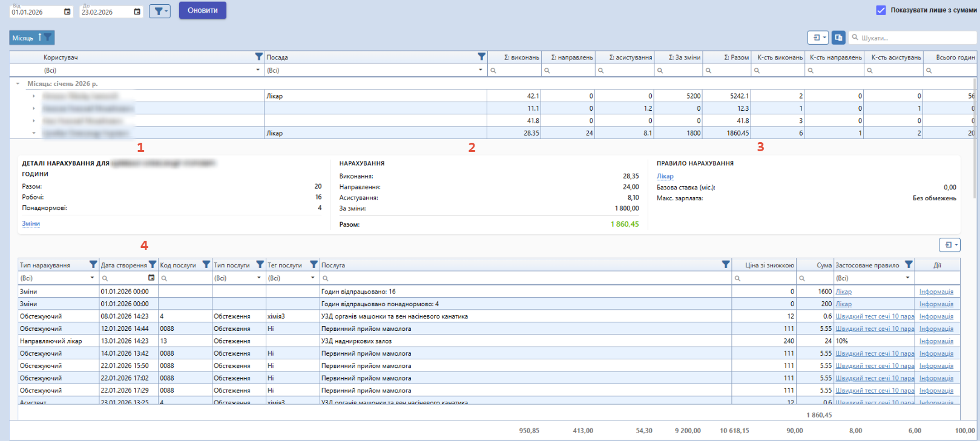
Task: Open the date picker in the Дата створення filter
Action: [x=151, y=278]
